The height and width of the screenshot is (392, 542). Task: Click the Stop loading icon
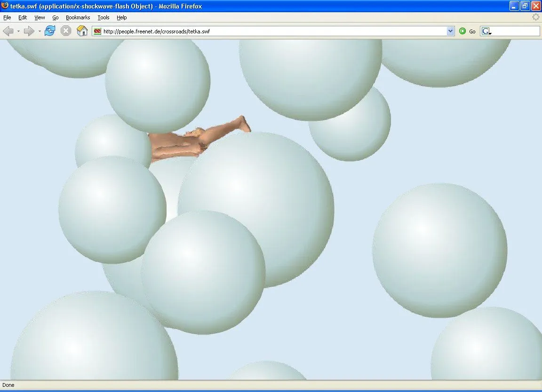tap(65, 31)
